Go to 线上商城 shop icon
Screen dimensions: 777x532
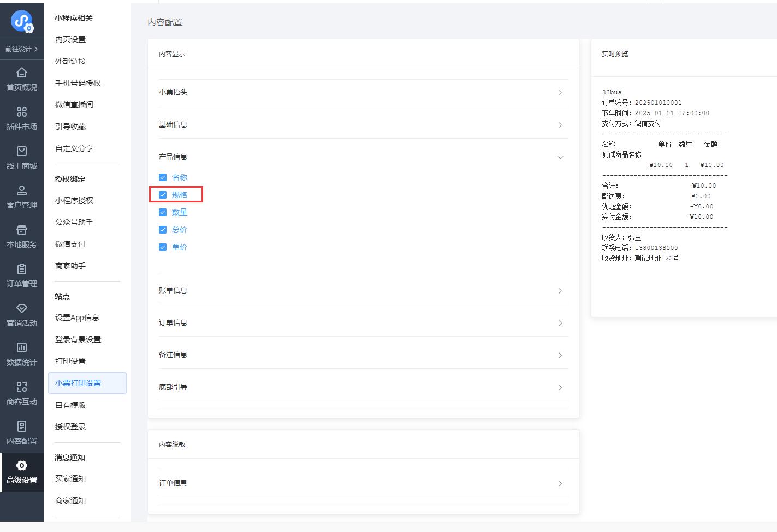(22, 151)
